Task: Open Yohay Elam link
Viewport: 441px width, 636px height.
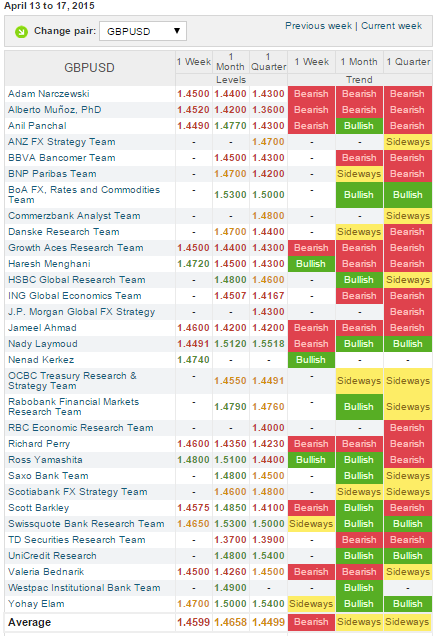Action: [x=36, y=604]
